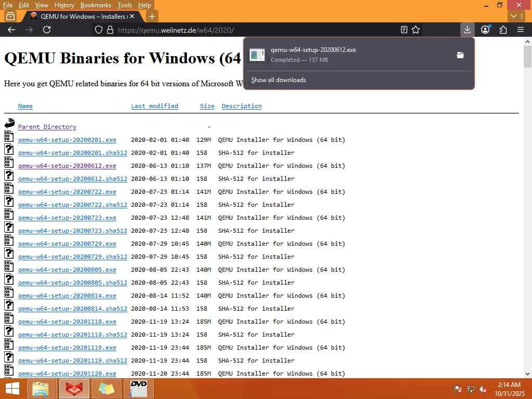Click Show all downloads
This screenshot has width=532, height=399.
tap(278, 80)
